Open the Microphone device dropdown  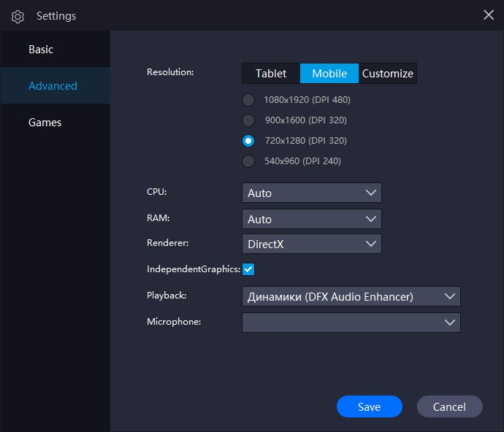pyautogui.click(x=351, y=323)
